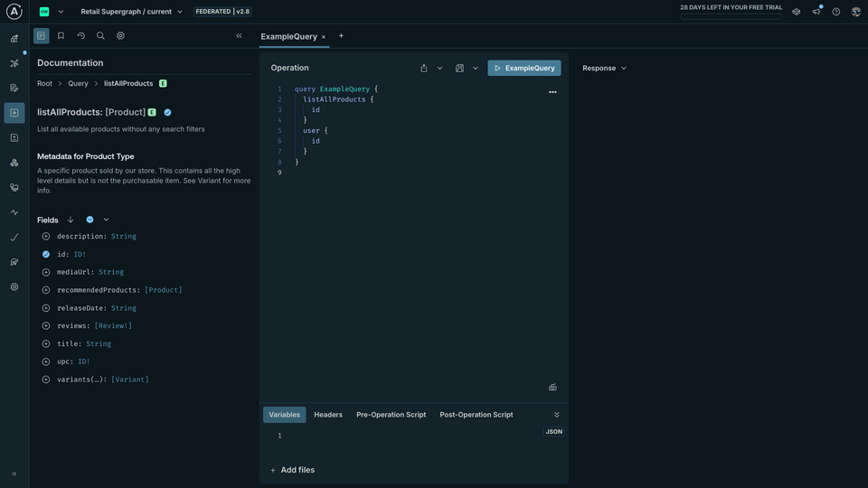This screenshot has width=868, height=488.
Task: Open the Checks sidebar icon
Action: click(x=14, y=238)
